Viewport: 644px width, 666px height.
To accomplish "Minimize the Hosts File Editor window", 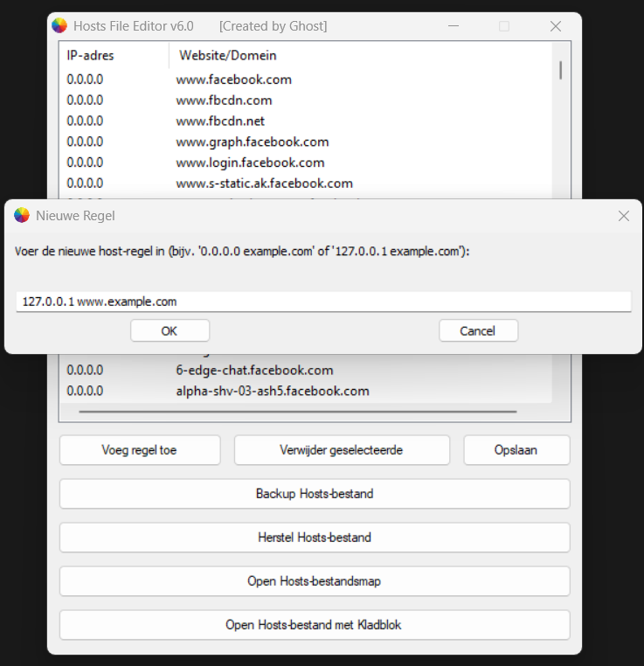I will [454, 26].
